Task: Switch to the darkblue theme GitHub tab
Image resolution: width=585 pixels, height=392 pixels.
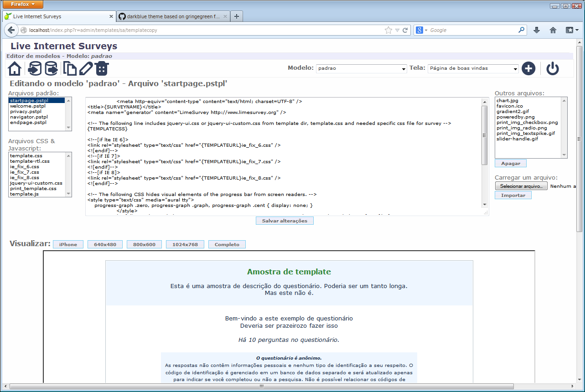Action: click(x=173, y=16)
